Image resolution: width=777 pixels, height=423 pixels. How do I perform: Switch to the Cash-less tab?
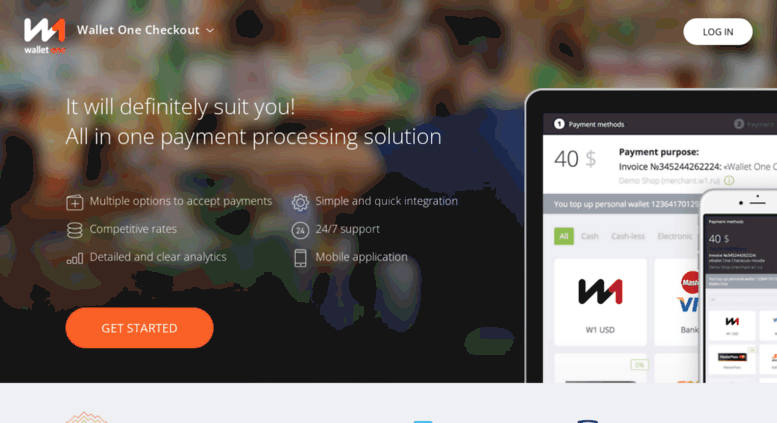[x=628, y=236]
